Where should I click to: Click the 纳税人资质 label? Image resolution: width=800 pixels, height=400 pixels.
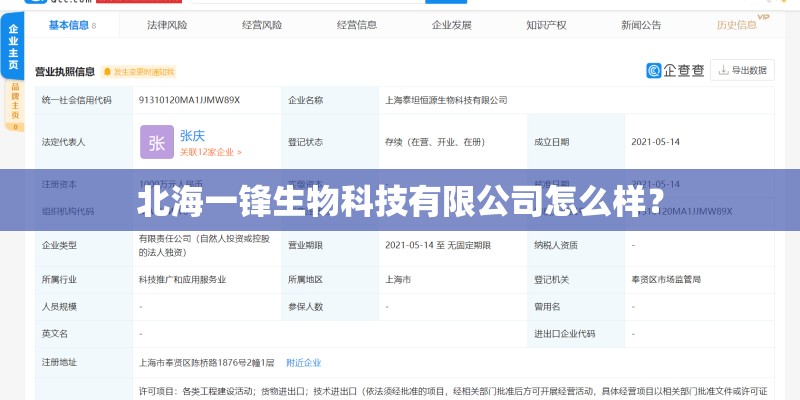[556, 245]
